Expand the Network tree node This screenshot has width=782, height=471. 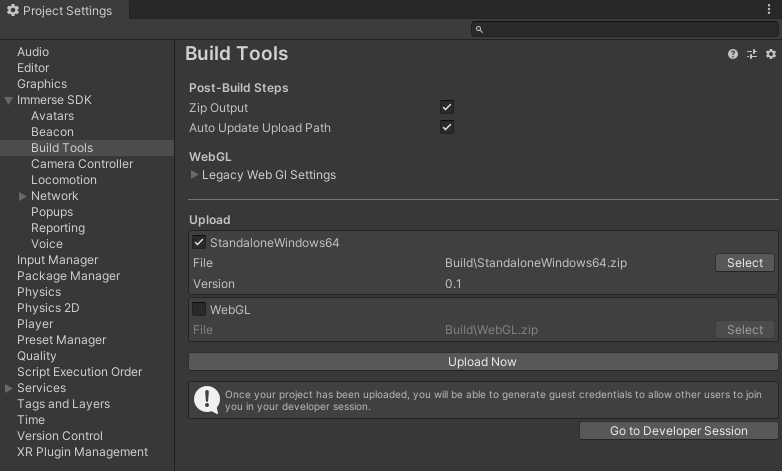pyautogui.click(x=22, y=196)
